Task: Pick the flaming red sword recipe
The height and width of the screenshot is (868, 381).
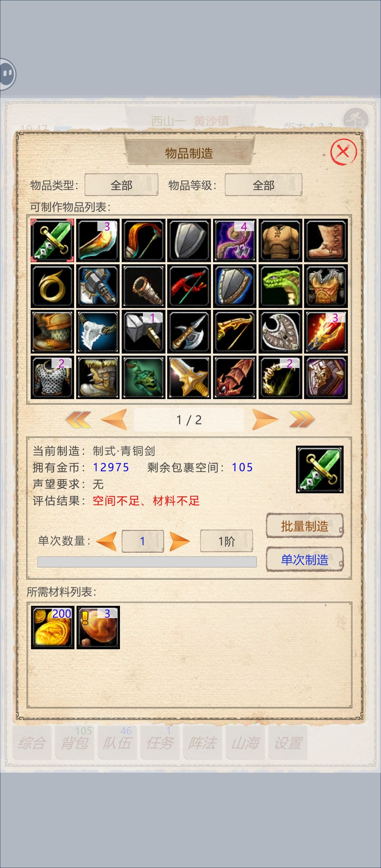Action: click(x=326, y=332)
